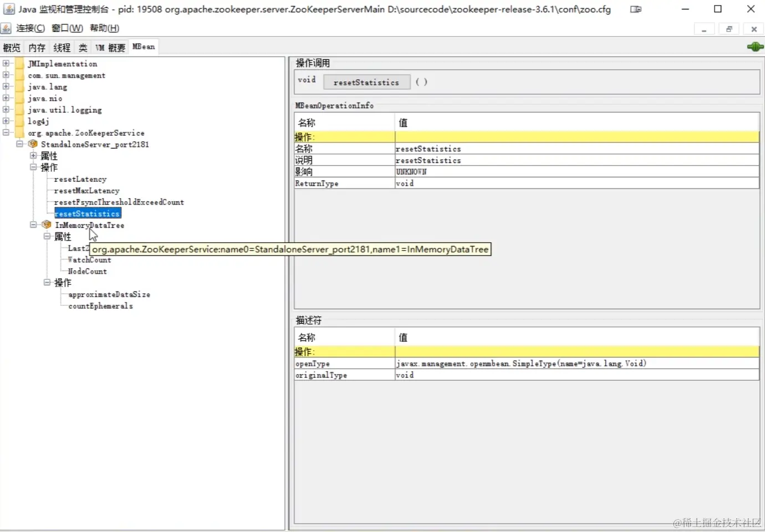Click the resetStatistics value in 说明 row
This screenshot has height=532, width=765.
click(x=429, y=160)
